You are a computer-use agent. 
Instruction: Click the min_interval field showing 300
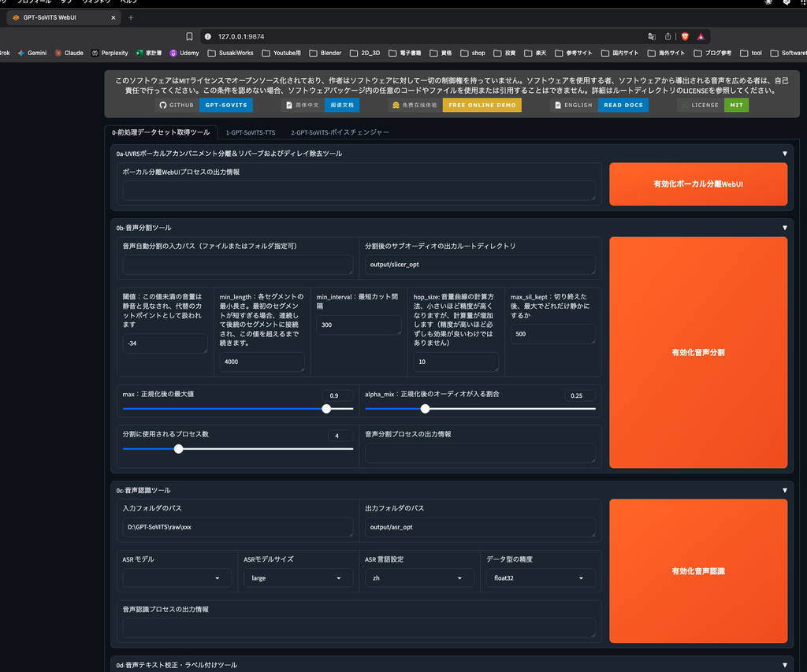(359, 325)
